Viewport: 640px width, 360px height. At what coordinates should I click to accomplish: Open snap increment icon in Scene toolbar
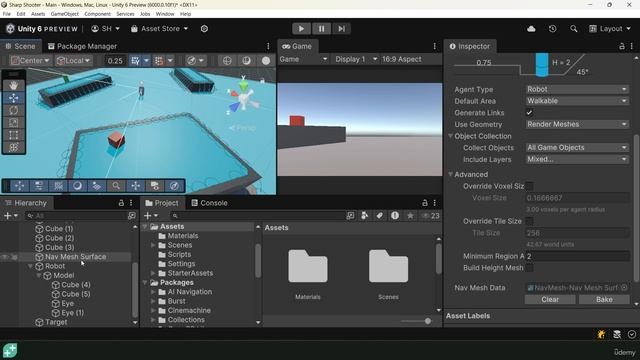tap(159, 60)
